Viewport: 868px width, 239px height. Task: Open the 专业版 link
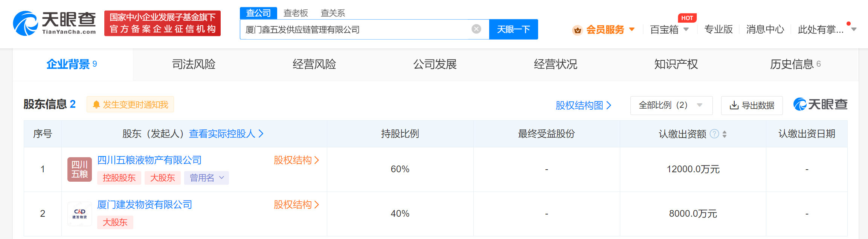(x=719, y=29)
